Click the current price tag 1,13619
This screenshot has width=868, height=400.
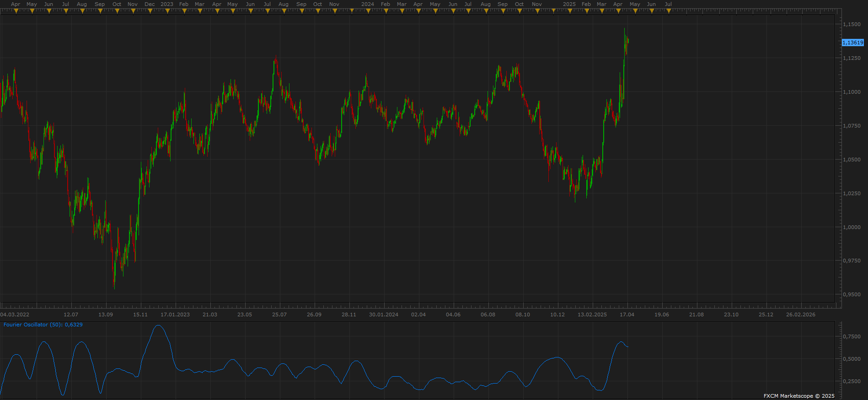[x=853, y=43]
